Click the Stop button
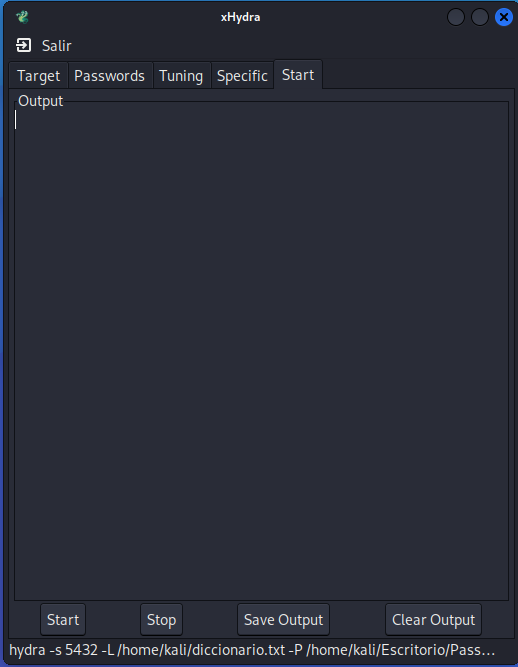This screenshot has width=518, height=667. [x=161, y=619]
